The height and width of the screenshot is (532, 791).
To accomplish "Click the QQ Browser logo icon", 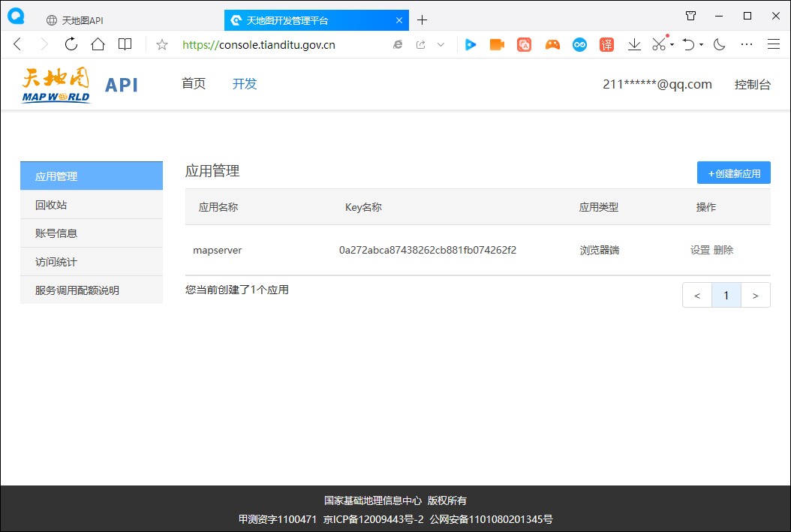I will coord(16,16).
